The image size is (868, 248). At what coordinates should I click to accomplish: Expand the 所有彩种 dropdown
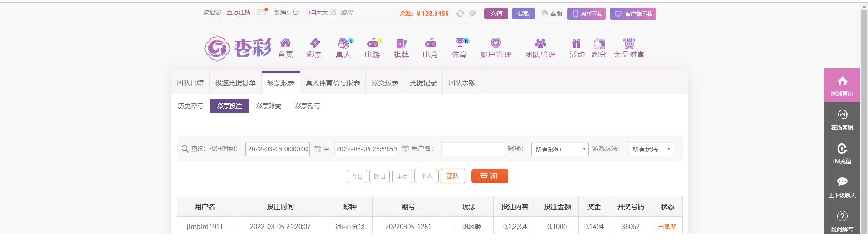click(x=560, y=149)
